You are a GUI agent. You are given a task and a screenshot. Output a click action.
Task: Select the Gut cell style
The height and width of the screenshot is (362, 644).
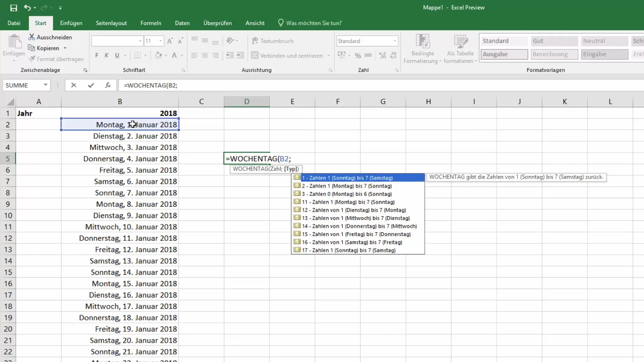(x=554, y=41)
